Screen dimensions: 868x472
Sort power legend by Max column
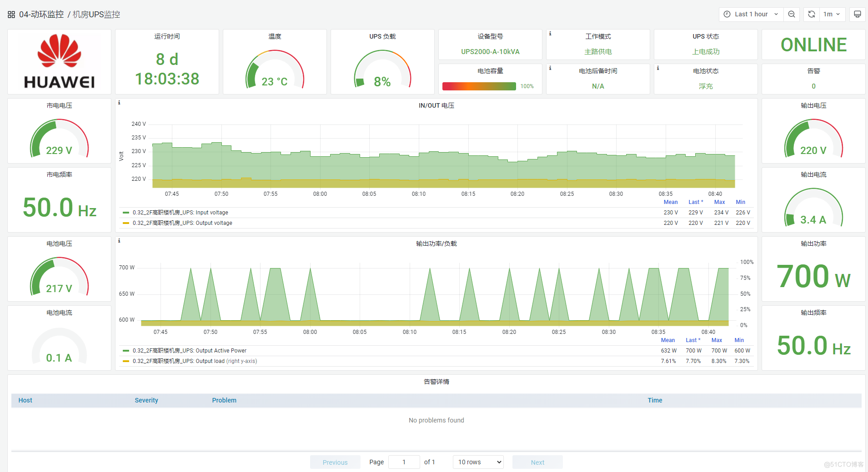click(717, 340)
